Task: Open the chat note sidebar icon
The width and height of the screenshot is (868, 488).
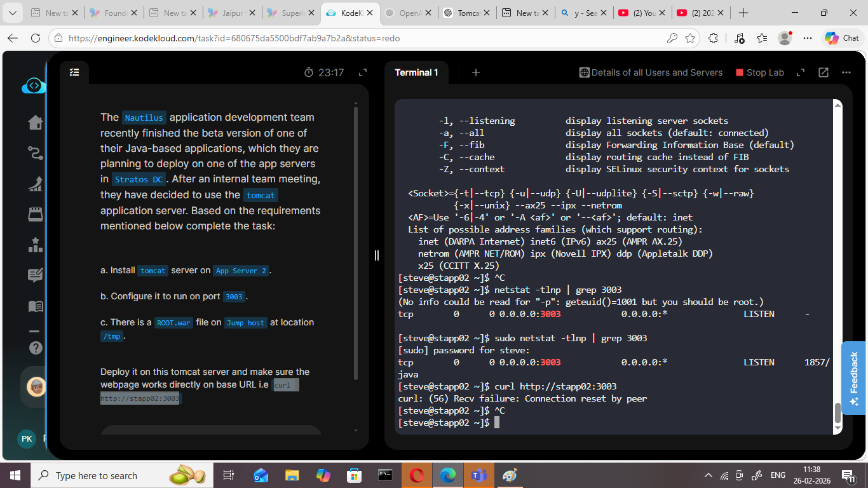Action: (x=36, y=275)
